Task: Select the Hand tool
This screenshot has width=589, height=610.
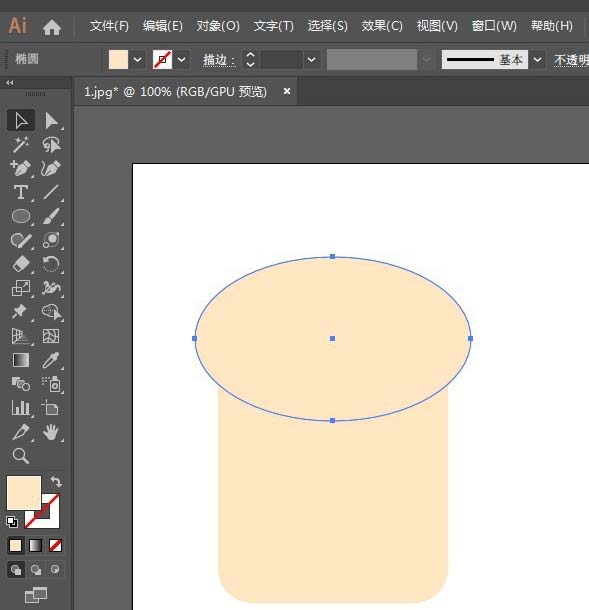Action: pos(51,432)
